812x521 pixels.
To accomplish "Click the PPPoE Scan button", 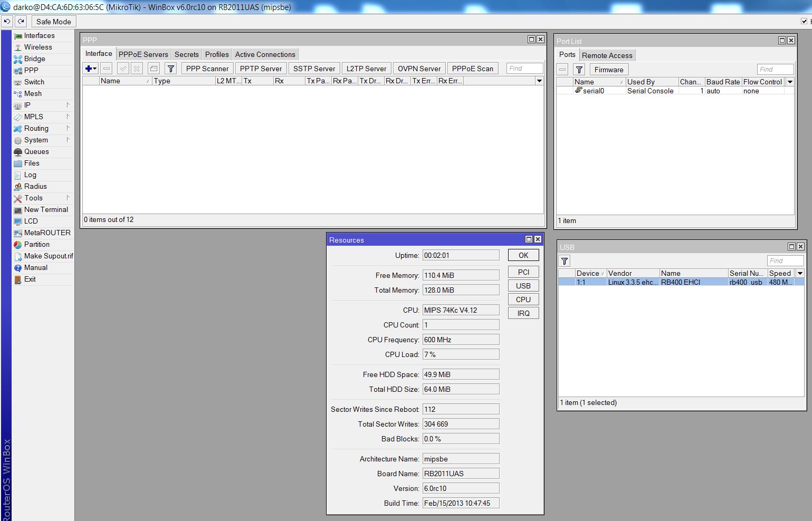I will coord(472,69).
